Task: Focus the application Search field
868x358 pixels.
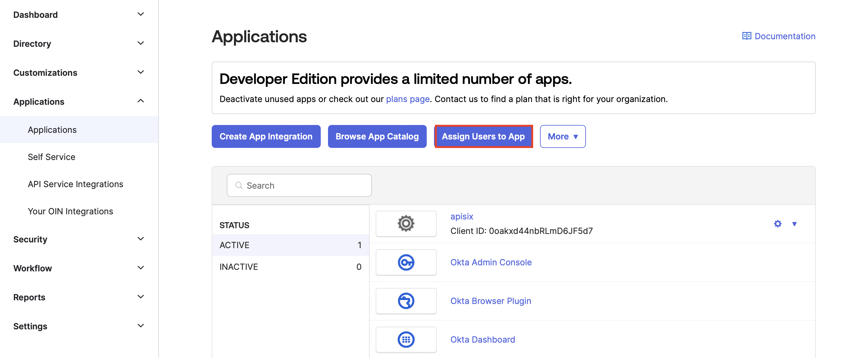Action: pyautogui.click(x=299, y=185)
